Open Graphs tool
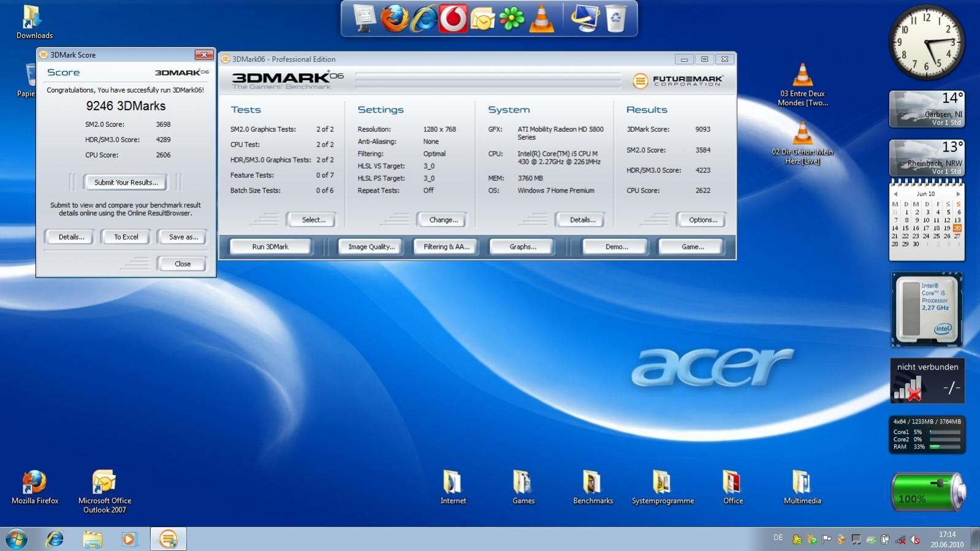Screen dimensions: 980x551 coord(522,246)
